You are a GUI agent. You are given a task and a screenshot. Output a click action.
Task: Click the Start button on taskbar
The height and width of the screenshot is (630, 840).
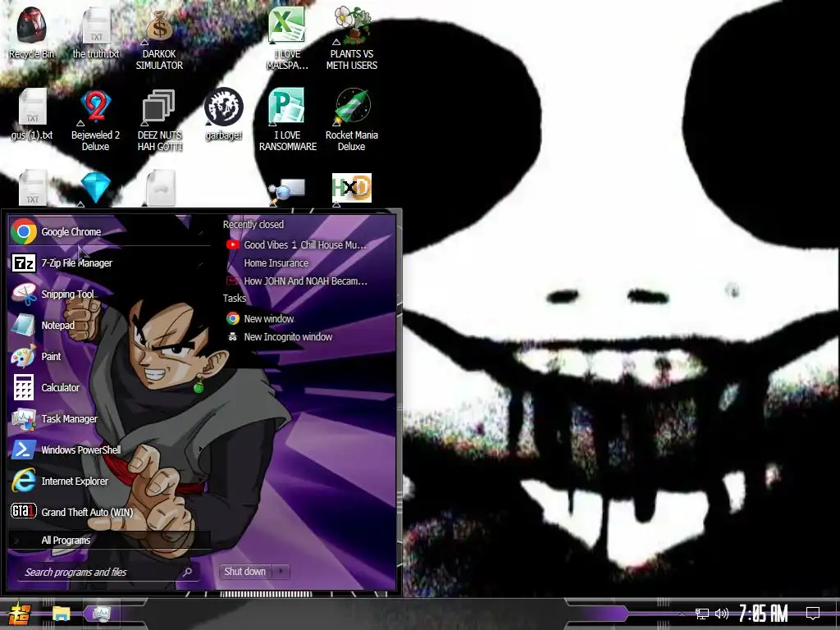[19, 614]
